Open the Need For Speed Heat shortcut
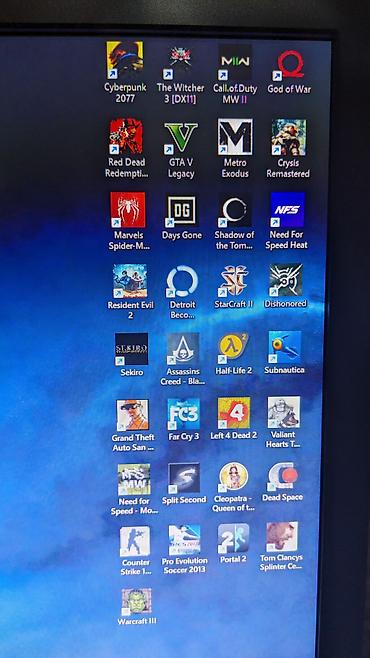 pos(287,210)
